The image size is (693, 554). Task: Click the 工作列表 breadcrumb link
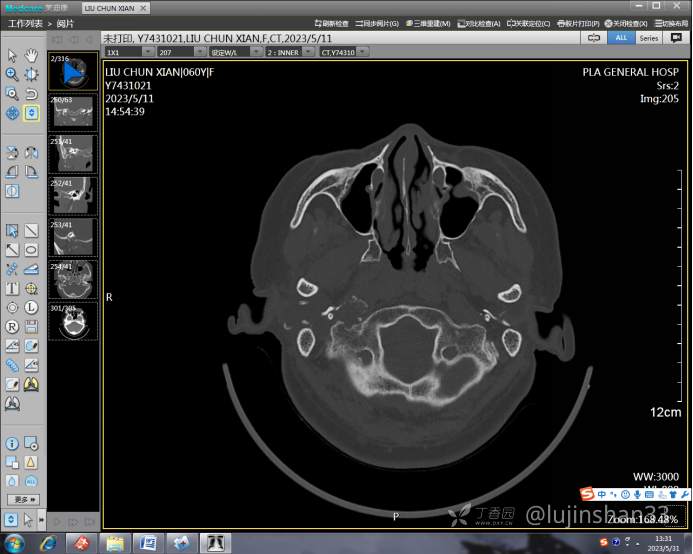coord(25,23)
